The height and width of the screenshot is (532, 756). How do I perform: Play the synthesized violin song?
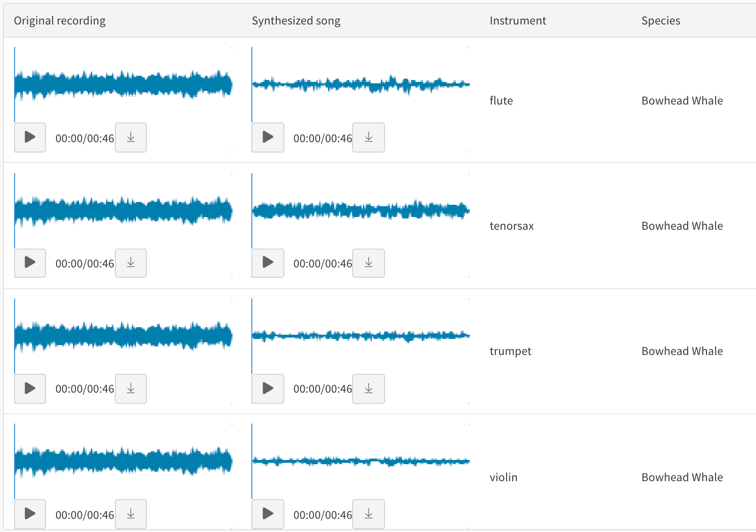(x=267, y=514)
